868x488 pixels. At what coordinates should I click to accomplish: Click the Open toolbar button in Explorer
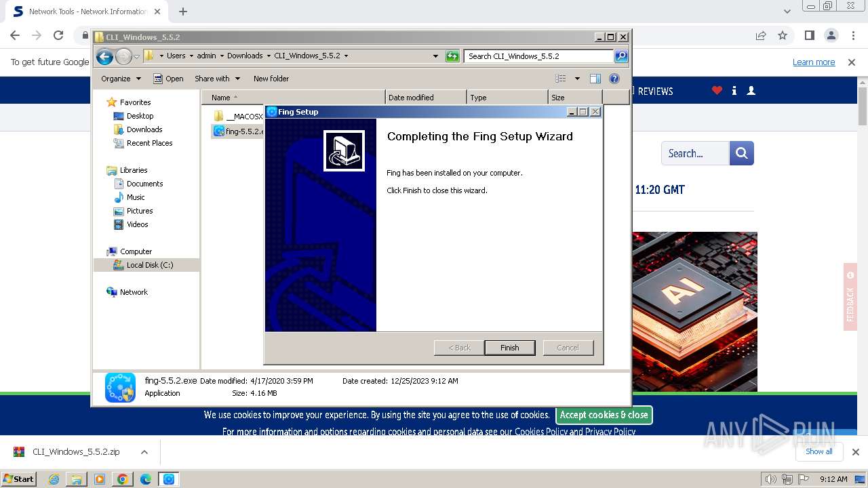[168, 79]
